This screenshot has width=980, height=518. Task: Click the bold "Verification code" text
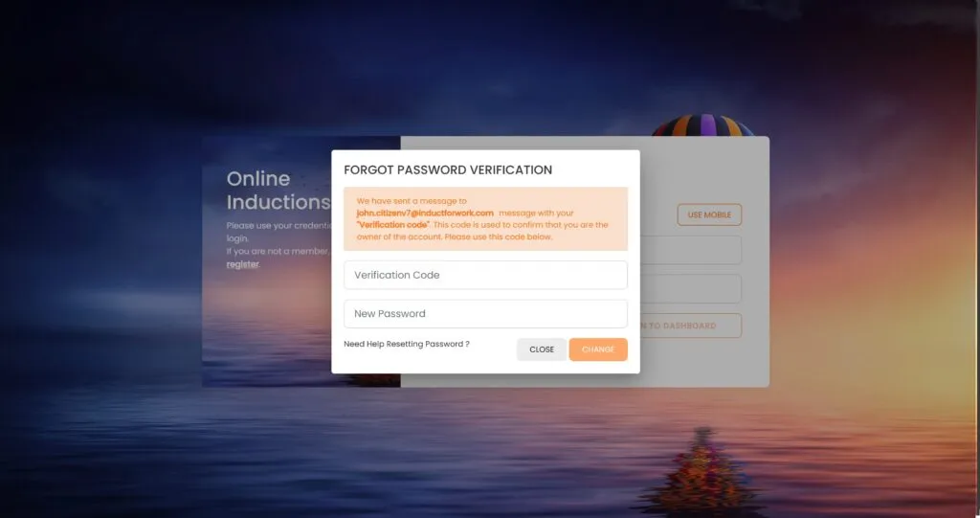coord(392,225)
